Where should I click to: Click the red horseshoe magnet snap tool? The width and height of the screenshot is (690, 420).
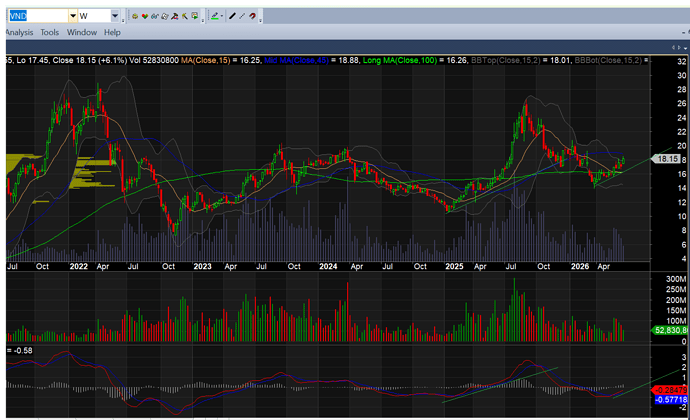pyautogui.click(x=253, y=16)
